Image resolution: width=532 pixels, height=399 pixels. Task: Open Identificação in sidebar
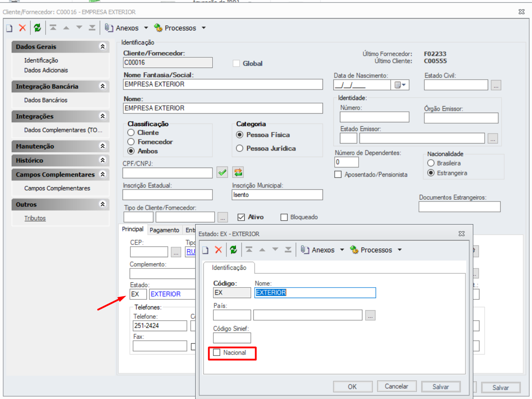point(41,60)
